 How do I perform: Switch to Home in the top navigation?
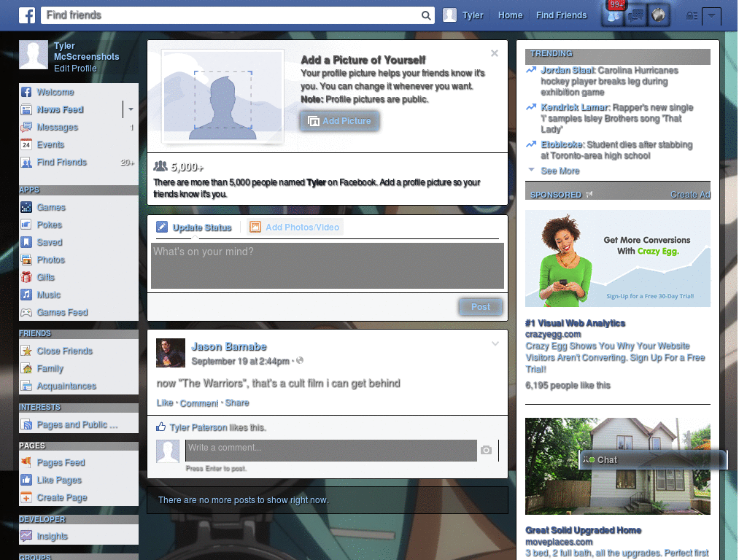pyautogui.click(x=510, y=15)
